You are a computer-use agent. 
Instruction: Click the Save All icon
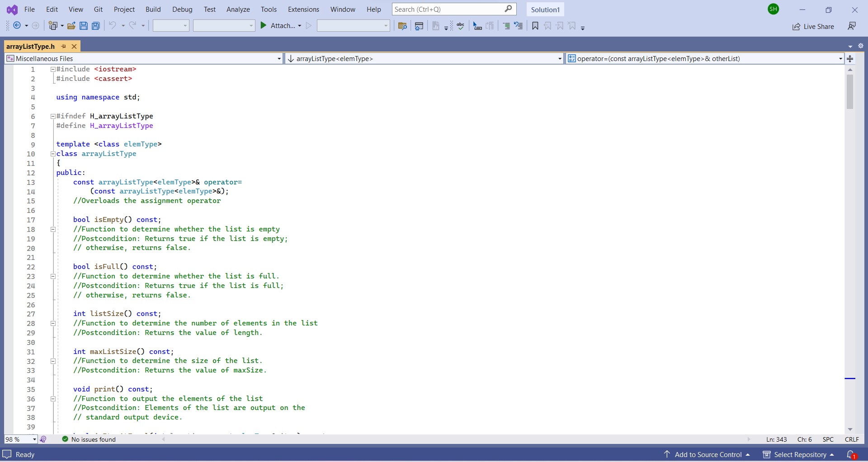(96, 26)
